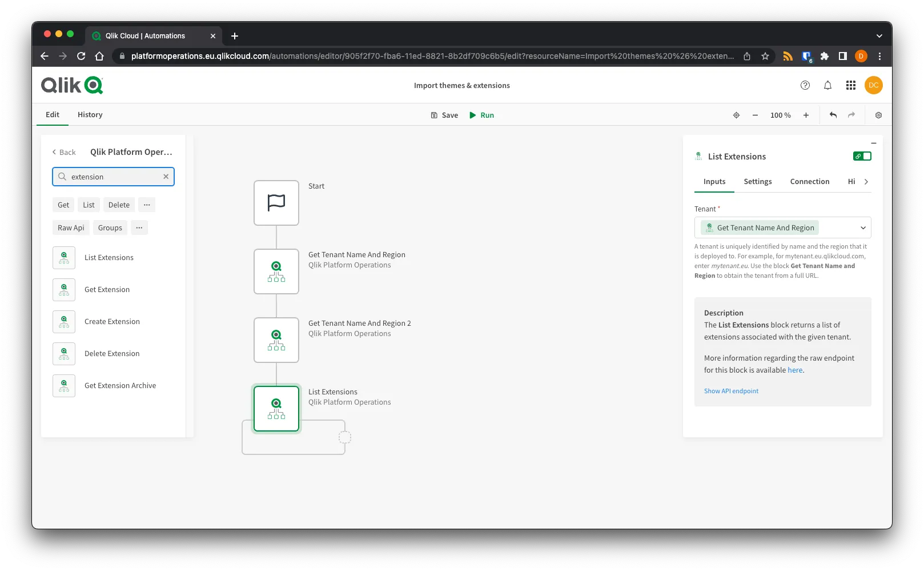The image size is (924, 571).
Task: Expand more filters after Delete tag
Action: coord(147,205)
